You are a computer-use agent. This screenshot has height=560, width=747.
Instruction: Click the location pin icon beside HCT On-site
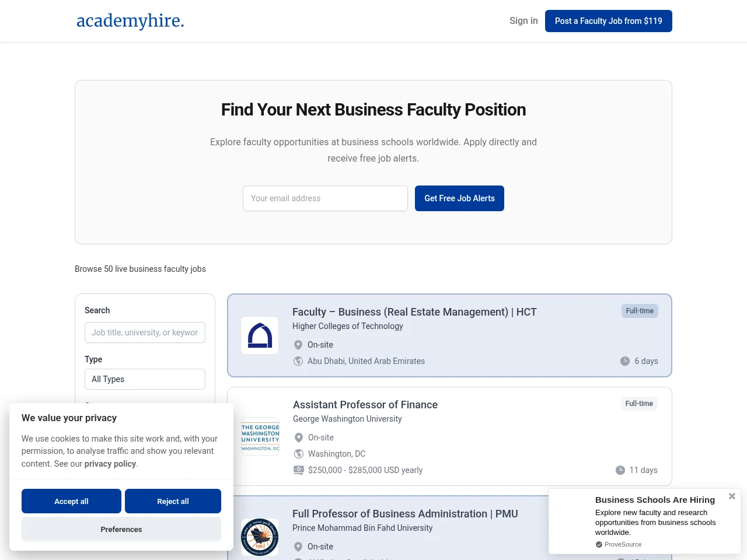tap(298, 345)
